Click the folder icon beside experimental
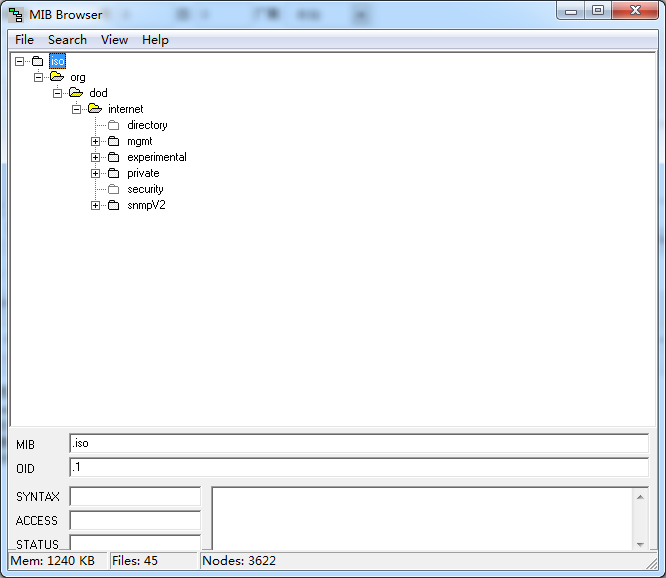 114,157
